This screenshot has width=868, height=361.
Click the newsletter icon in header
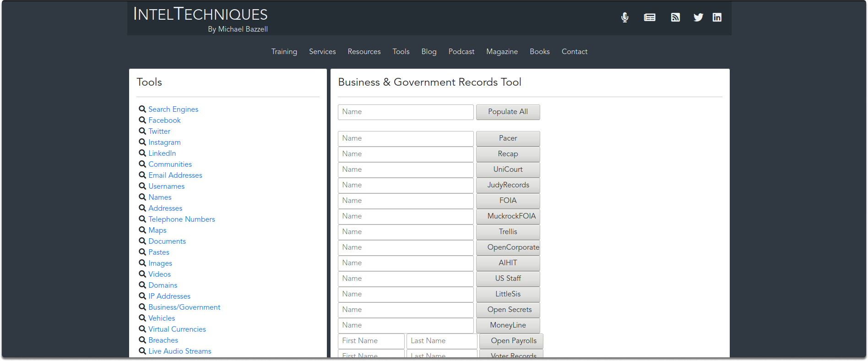(x=650, y=17)
